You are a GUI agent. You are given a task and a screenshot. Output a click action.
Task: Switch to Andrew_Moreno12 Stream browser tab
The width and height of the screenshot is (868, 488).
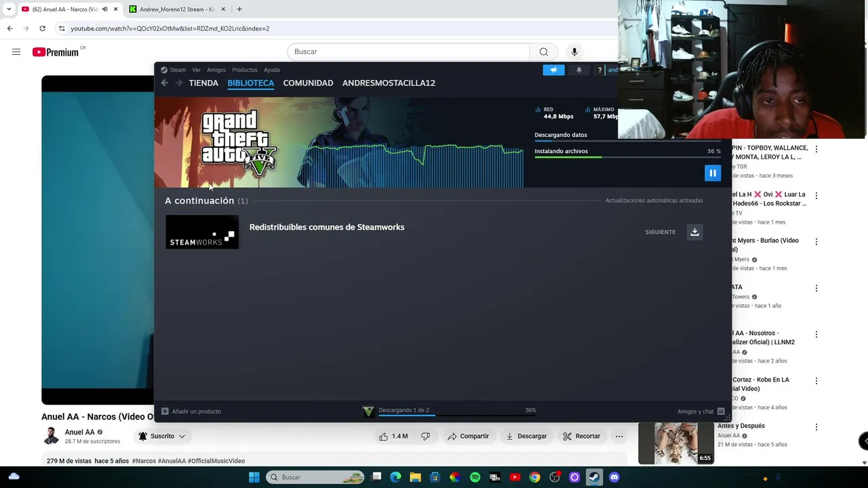click(x=177, y=9)
